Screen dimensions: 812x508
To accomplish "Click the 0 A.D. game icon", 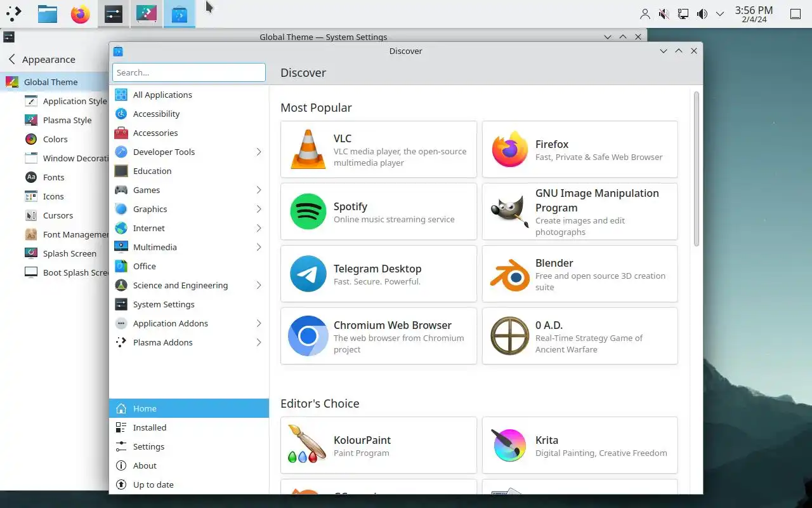I will pyautogui.click(x=509, y=336).
